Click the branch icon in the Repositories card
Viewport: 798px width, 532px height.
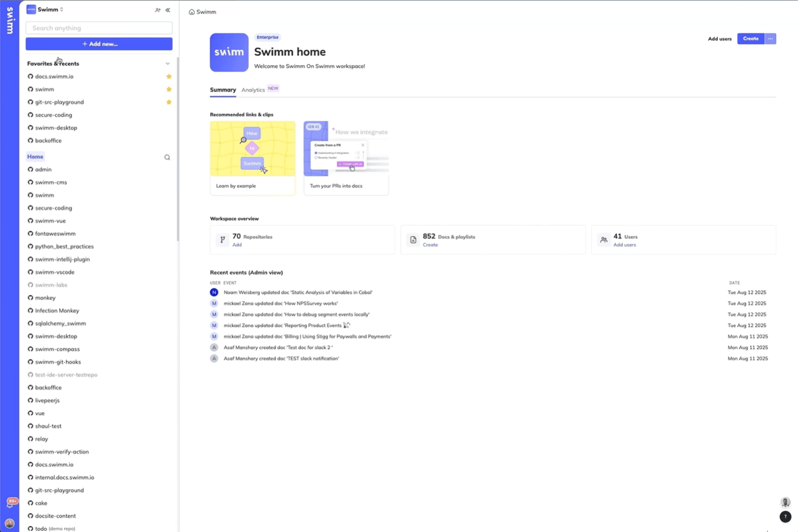click(222, 240)
